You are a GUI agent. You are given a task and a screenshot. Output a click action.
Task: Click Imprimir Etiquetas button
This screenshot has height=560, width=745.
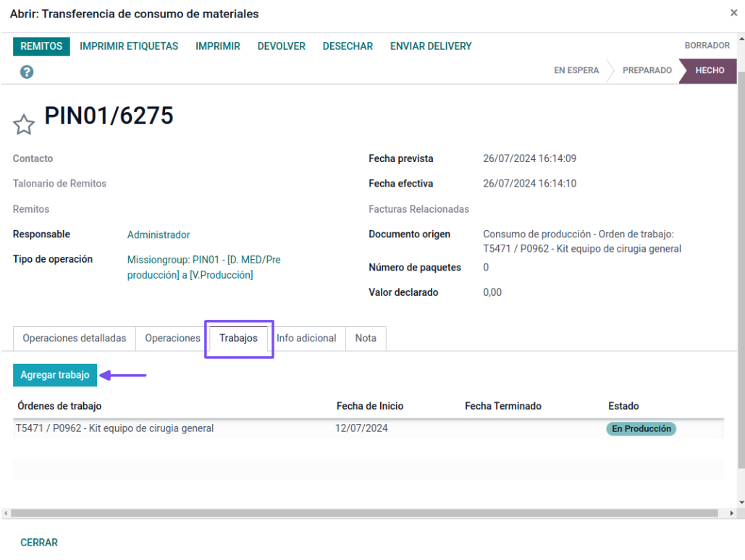click(x=129, y=46)
